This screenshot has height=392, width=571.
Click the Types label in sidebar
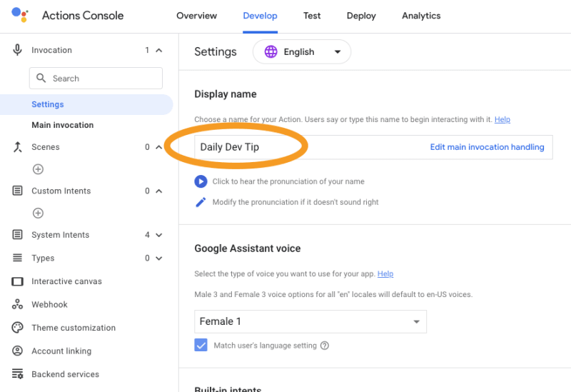coord(43,258)
